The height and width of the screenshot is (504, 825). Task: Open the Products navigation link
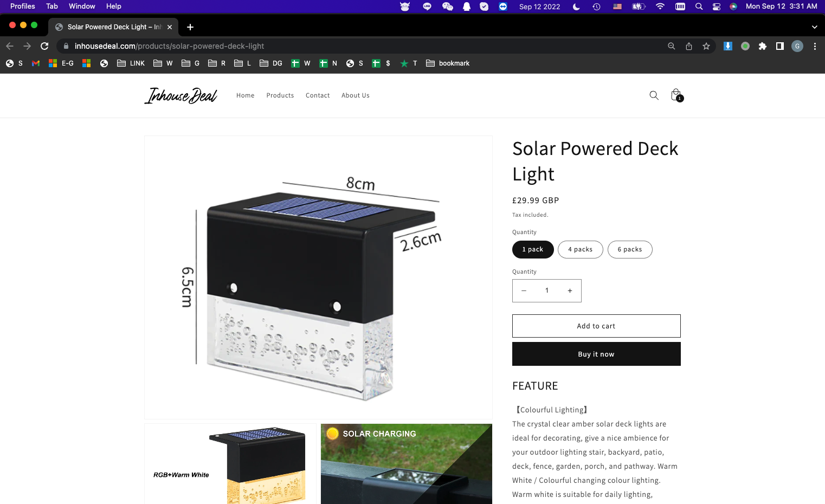coord(280,95)
